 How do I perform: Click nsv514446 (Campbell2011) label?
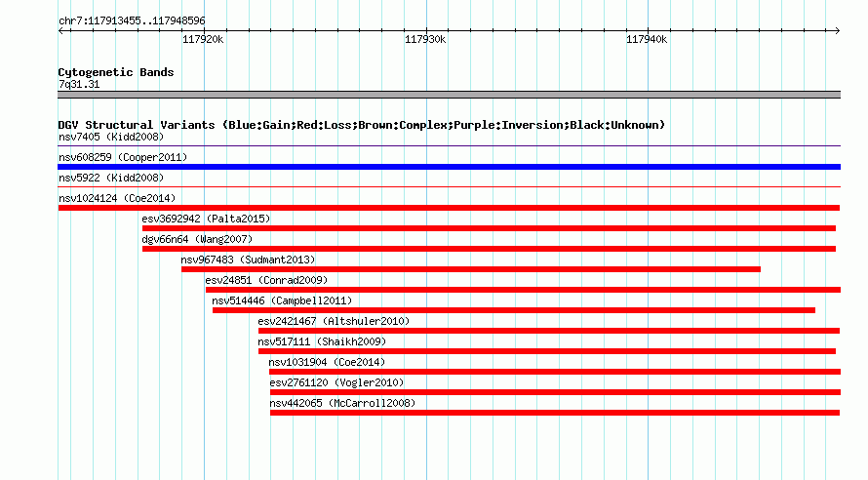tap(282, 300)
